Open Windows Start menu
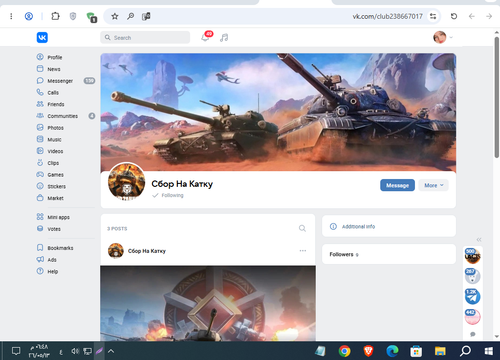 [489, 351]
